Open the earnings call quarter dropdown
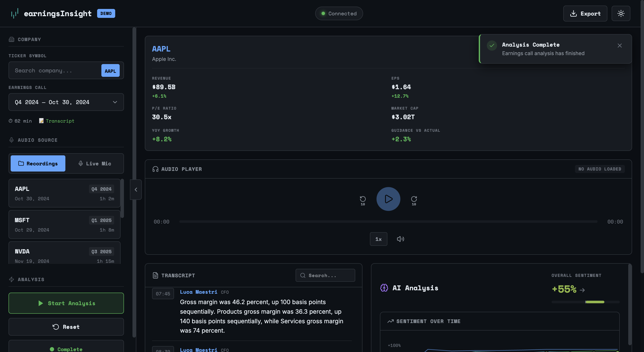The image size is (644, 352). coord(66,102)
